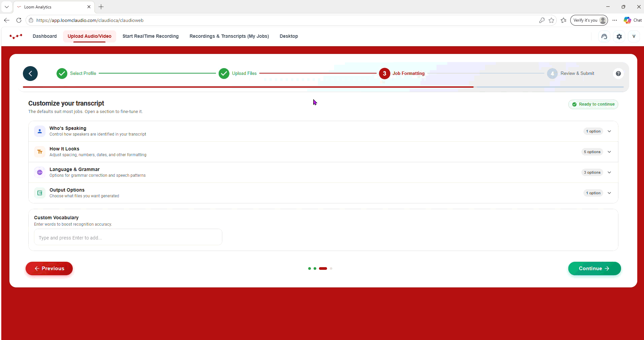Click the Output Options 1 option badge
644x340 pixels.
pos(593,193)
